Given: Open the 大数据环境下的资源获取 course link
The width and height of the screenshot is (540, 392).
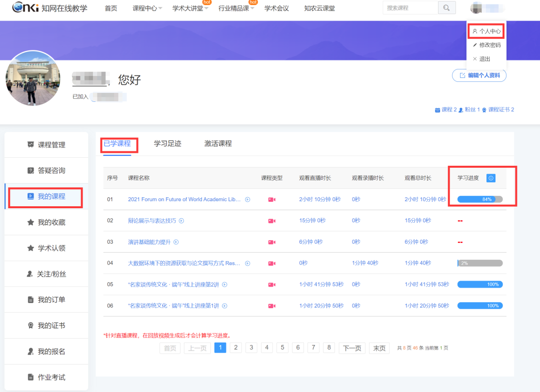Looking at the screenshot, I should [184, 263].
